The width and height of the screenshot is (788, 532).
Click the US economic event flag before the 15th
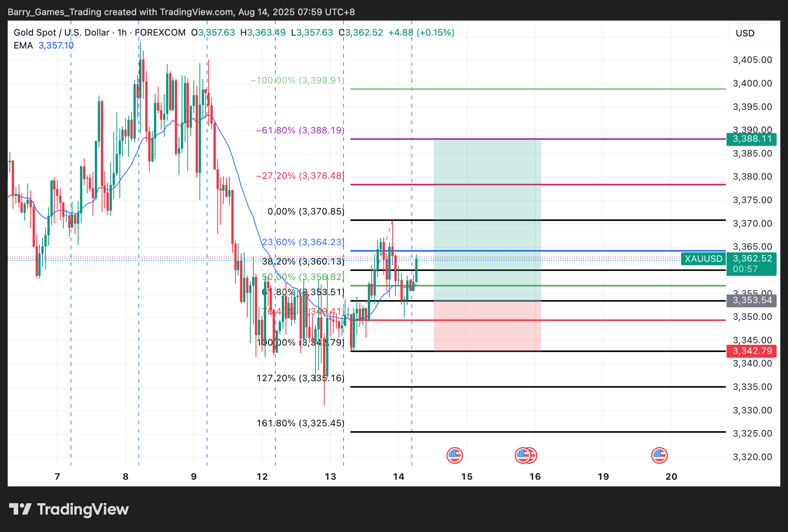[x=454, y=455]
